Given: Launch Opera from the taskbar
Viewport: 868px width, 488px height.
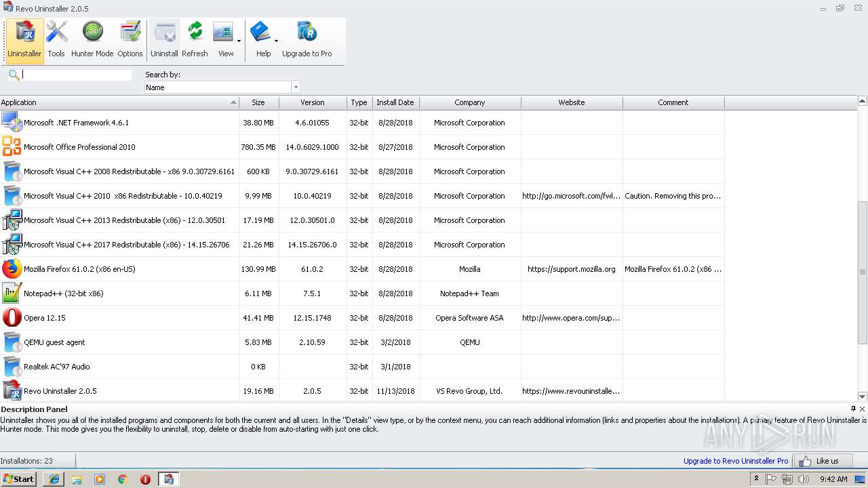Looking at the screenshot, I should tap(145, 479).
